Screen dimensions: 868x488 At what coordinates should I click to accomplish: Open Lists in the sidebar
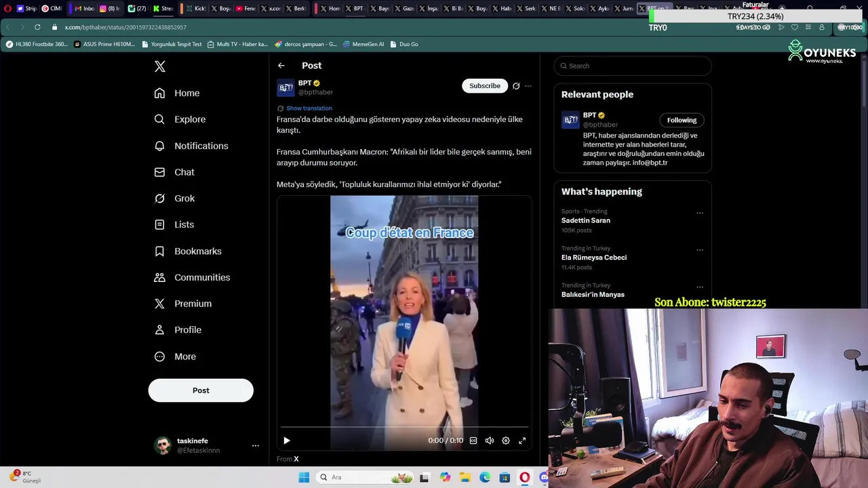(x=174, y=224)
